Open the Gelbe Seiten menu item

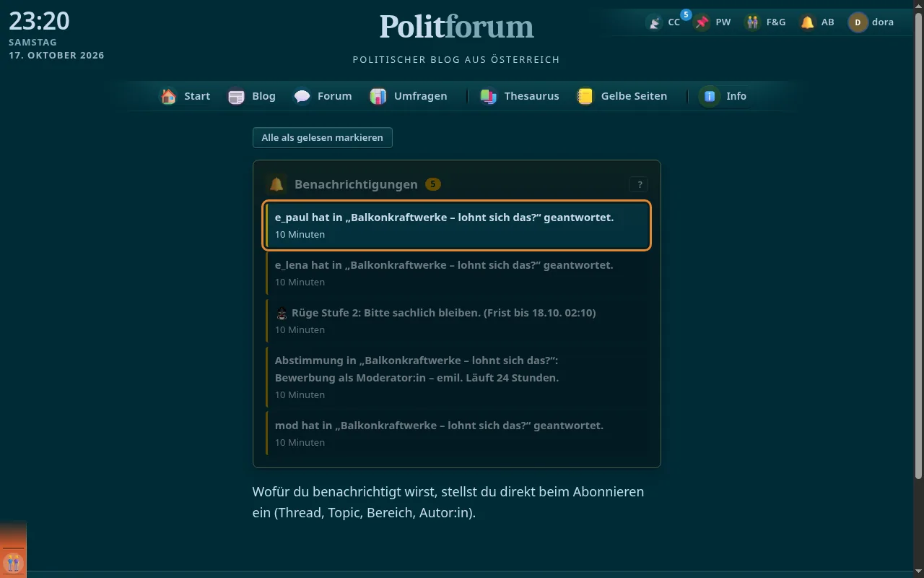pos(622,96)
